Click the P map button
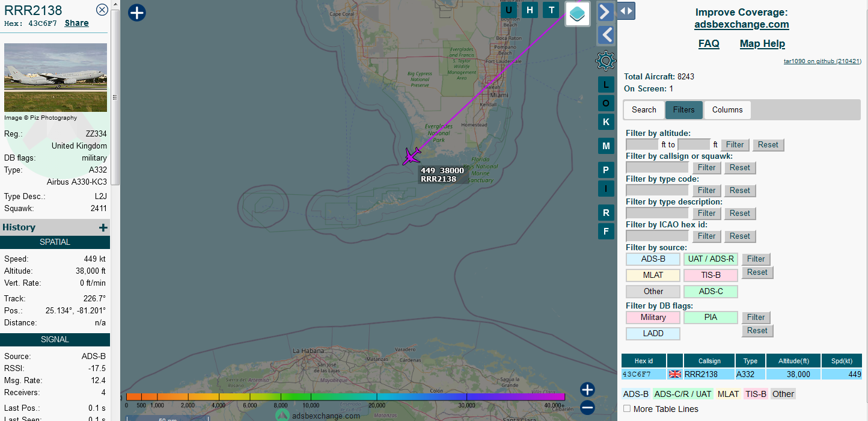Viewport: 868px width, 421px height. click(605, 170)
